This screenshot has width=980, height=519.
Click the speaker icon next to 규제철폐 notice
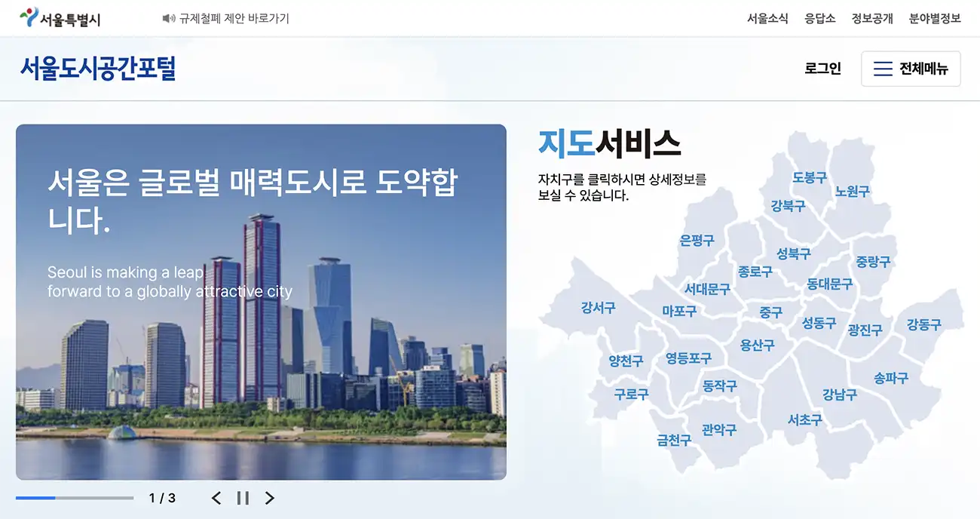[x=167, y=17]
